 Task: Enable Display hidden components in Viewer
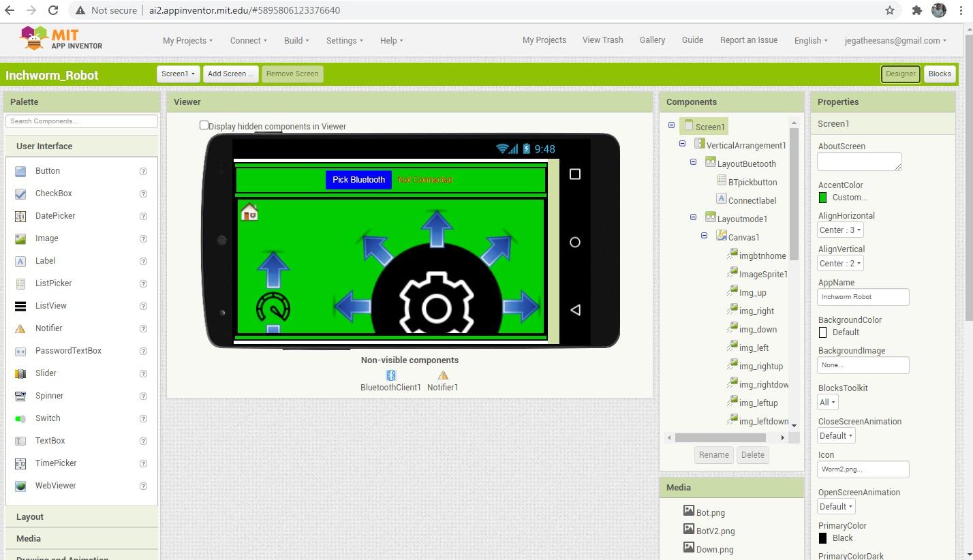(x=204, y=125)
